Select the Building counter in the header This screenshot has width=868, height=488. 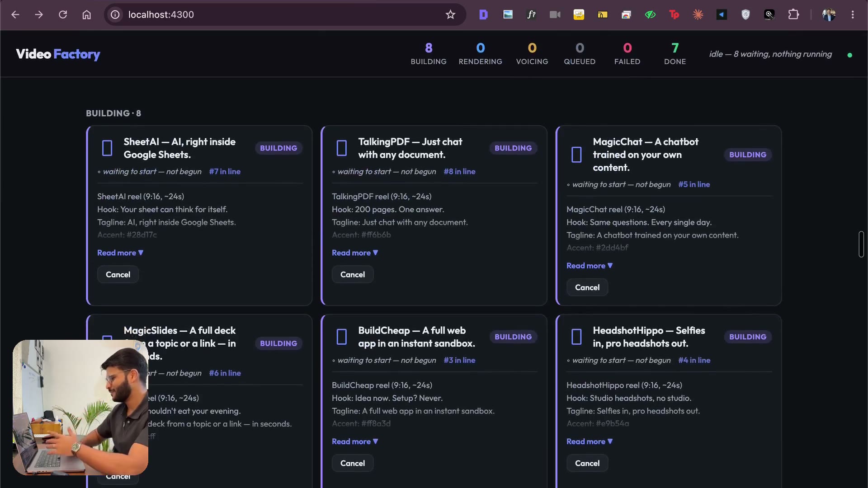429,54
